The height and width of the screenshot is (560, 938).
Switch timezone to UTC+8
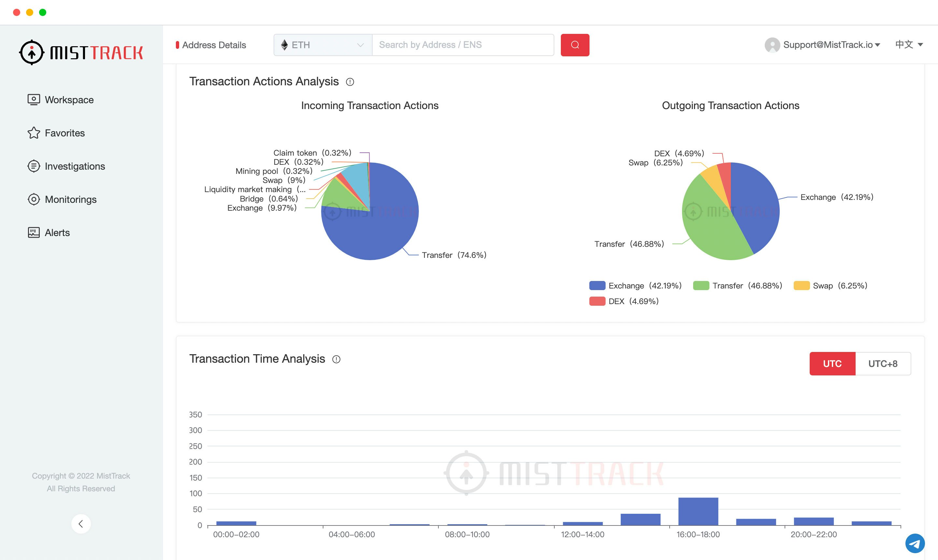pos(884,363)
